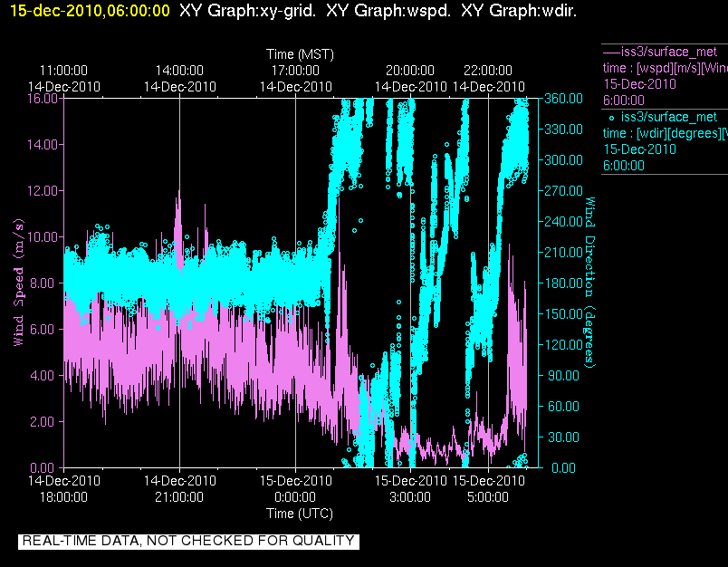
Task: Click the "2.00" wind speed tick
Action: 43,422
